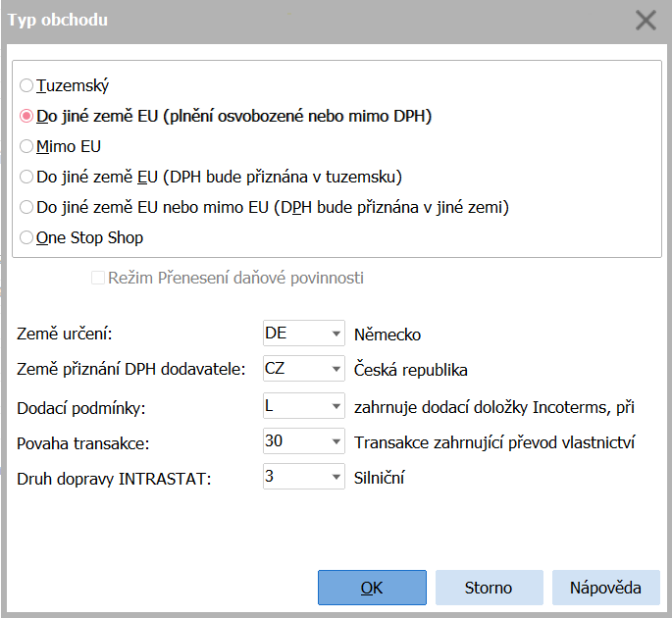The height and width of the screenshot is (618, 672).
Task: Click the DE country code text field
Action: coord(292,334)
